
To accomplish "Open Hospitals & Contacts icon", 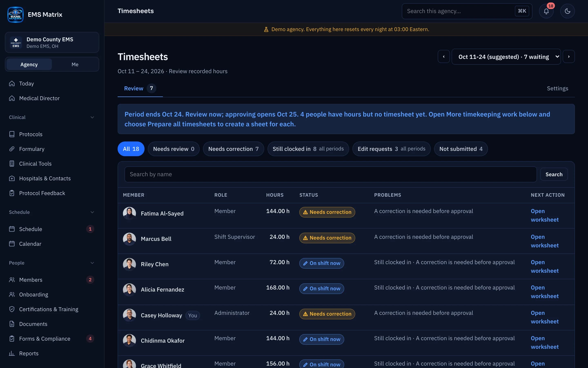I will coord(12,178).
